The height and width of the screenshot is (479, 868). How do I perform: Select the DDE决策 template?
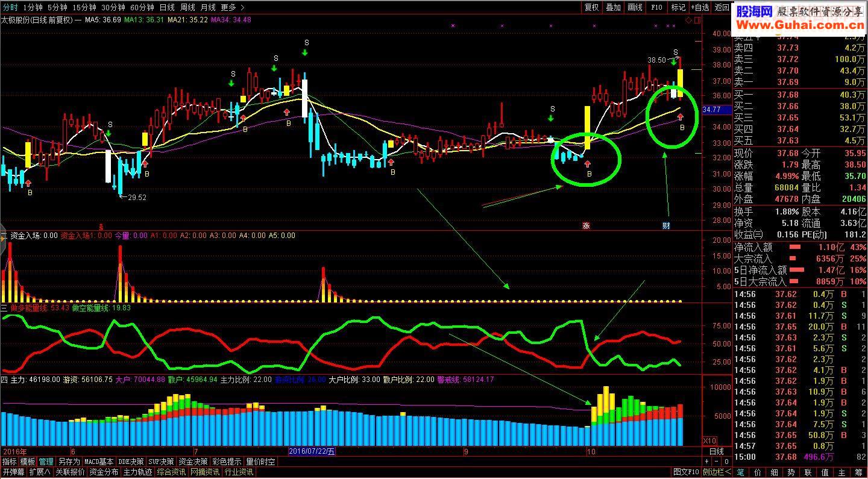[x=131, y=462]
